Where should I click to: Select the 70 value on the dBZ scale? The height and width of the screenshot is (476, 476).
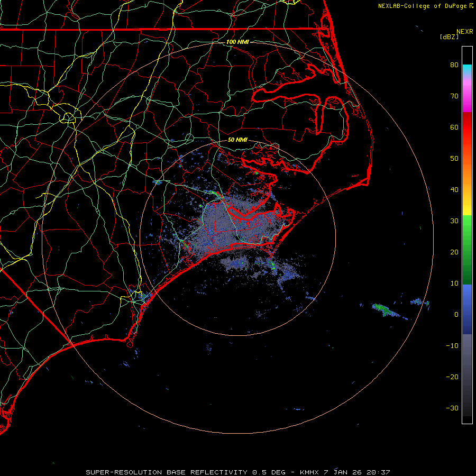(454, 96)
